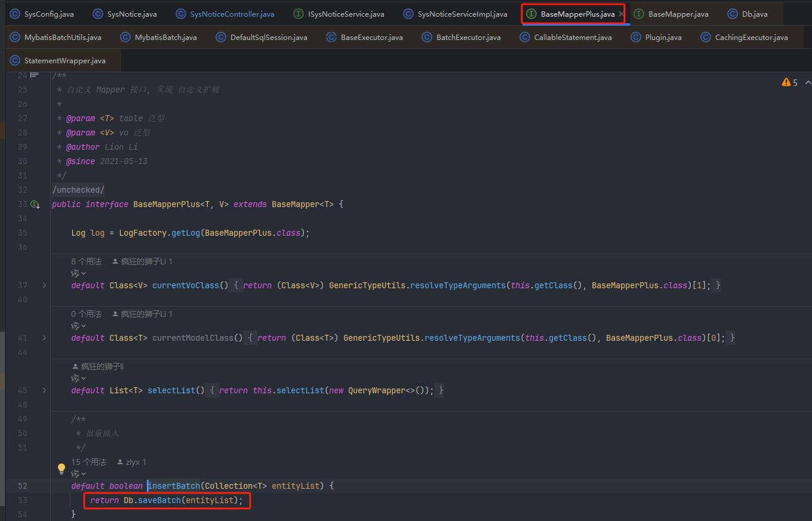Click the warning indicator showing 5 problems
Image resolution: width=812 pixels, height=521 pixels.
pos(789,83)
